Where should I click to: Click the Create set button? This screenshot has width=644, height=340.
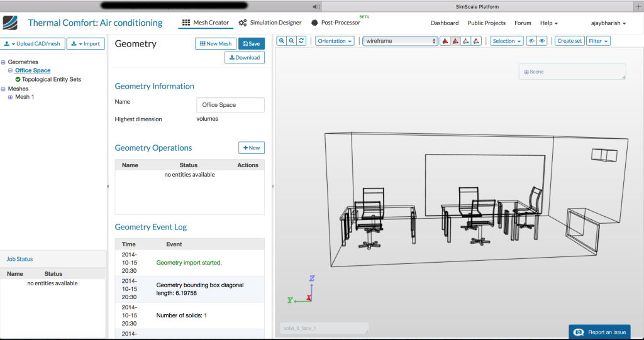570,41
